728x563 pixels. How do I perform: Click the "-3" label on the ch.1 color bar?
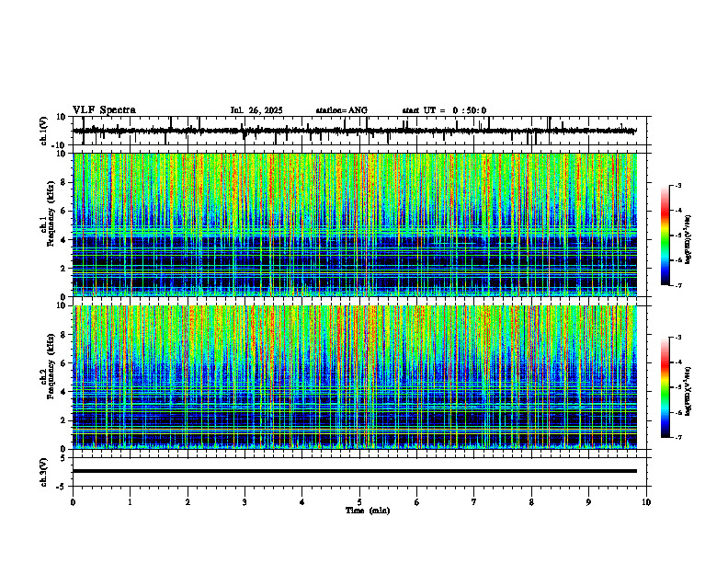678,186
